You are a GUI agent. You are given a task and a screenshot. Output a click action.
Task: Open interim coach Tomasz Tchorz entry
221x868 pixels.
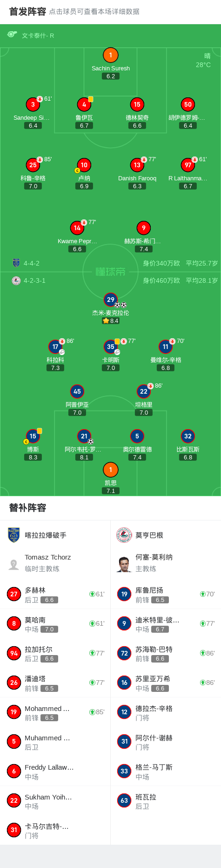[x=55, y=563]
